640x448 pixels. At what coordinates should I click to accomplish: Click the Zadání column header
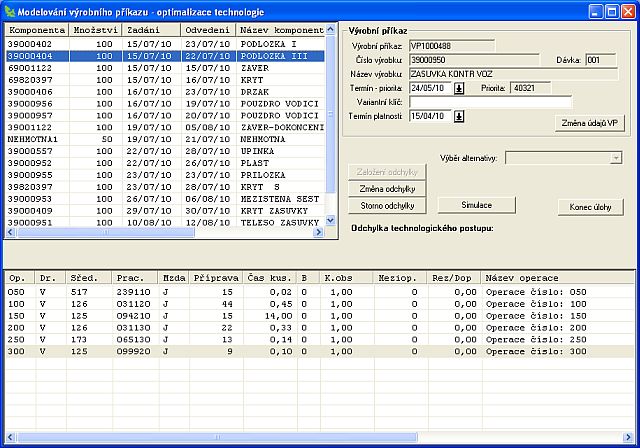151,30
